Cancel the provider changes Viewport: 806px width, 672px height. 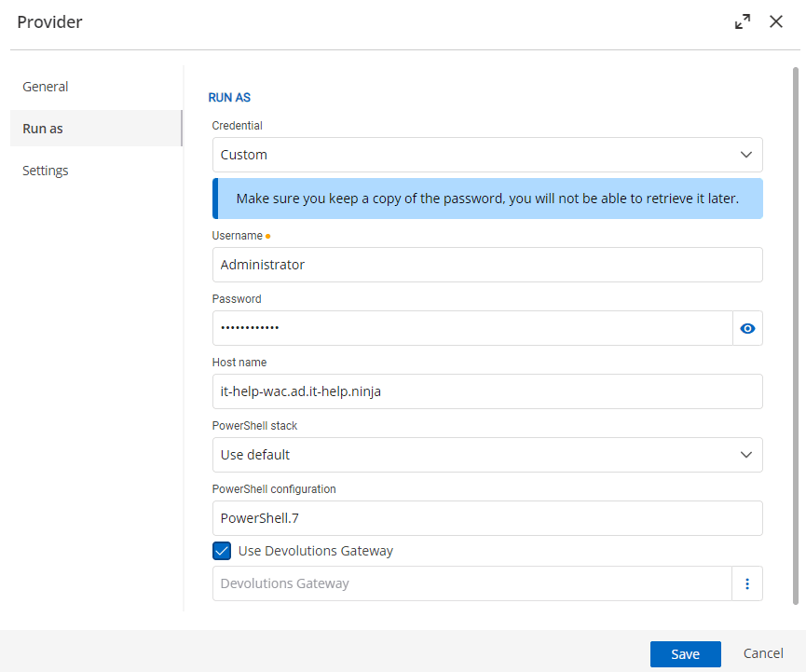click(762, 653)
